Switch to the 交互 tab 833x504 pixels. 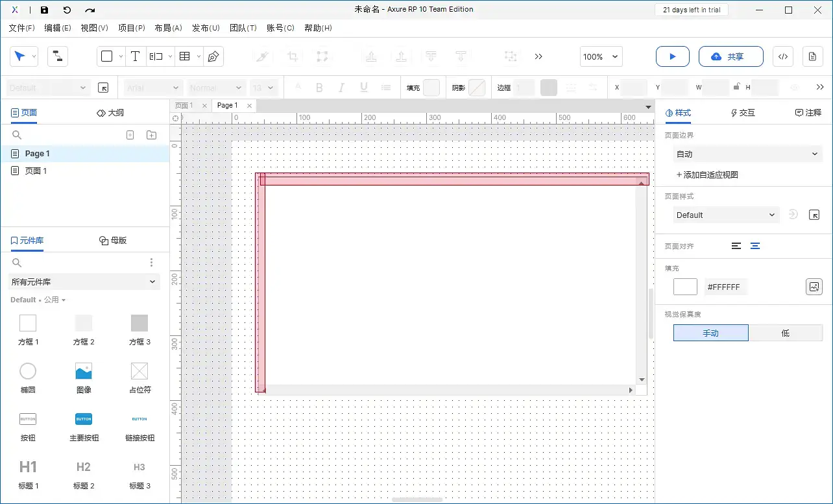coord(743,113)
